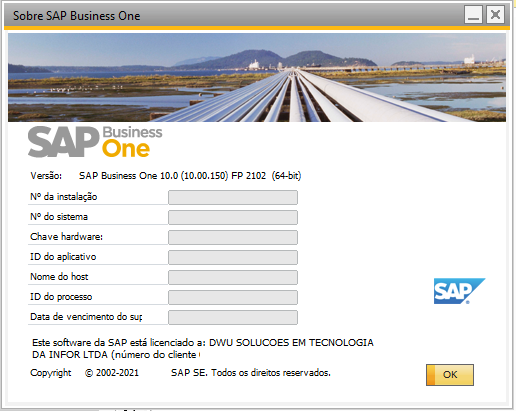Click the ID do aplicativo label
The image size is (516, 411).
(63, 257)
